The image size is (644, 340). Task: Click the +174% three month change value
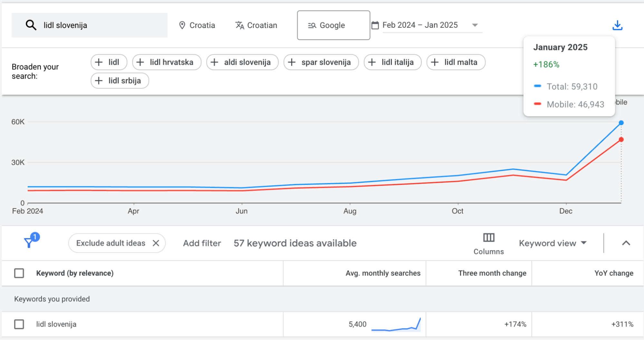coord(515,324)
